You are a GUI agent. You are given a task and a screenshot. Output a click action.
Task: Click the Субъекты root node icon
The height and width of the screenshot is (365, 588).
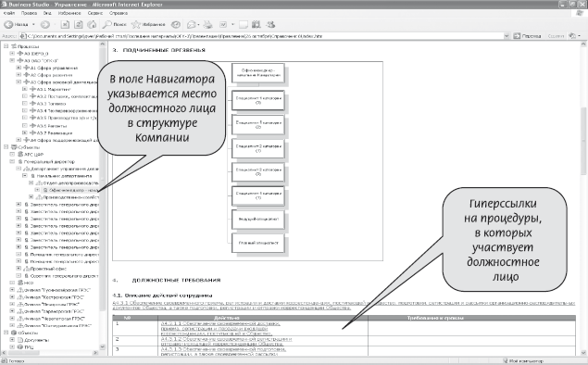14,147
